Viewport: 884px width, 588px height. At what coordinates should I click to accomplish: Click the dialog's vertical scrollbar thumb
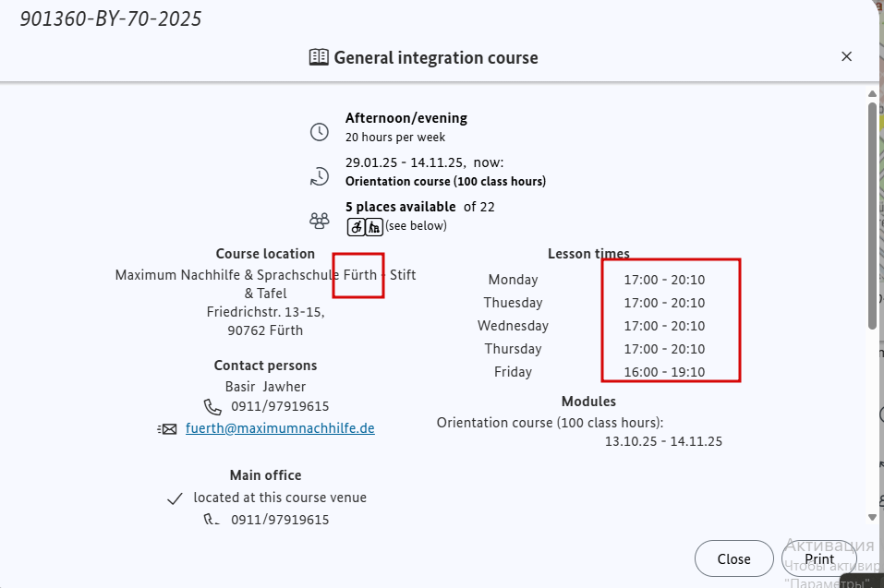(872, 212)
